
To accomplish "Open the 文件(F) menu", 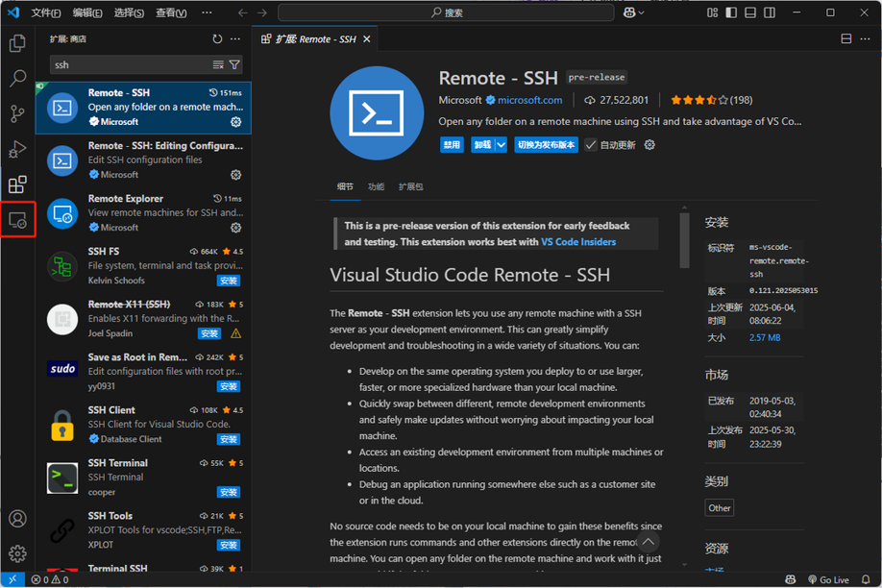I will click(45, 12).
